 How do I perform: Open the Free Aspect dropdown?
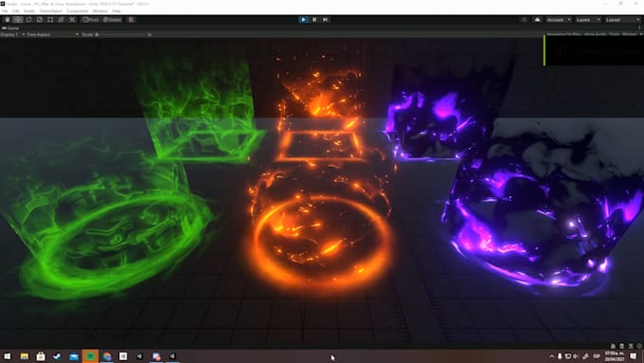[x=53, y=34]
